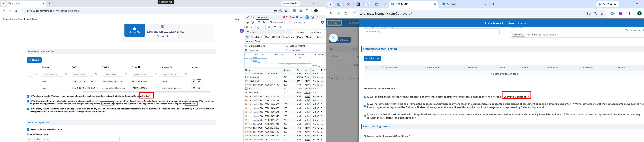Filter network requests by Img type
644x142 pixels.
coord(292,37)
